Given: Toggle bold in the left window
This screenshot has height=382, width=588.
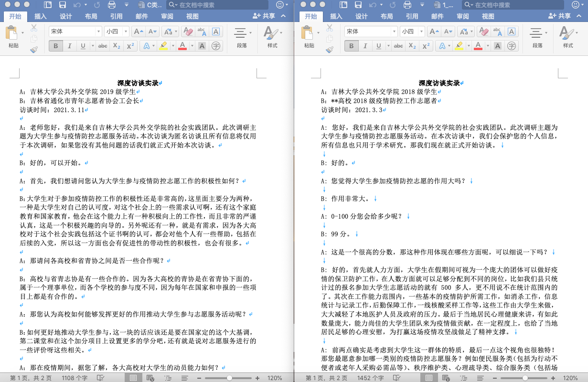Looking at the screenshot, I should 56,46.
